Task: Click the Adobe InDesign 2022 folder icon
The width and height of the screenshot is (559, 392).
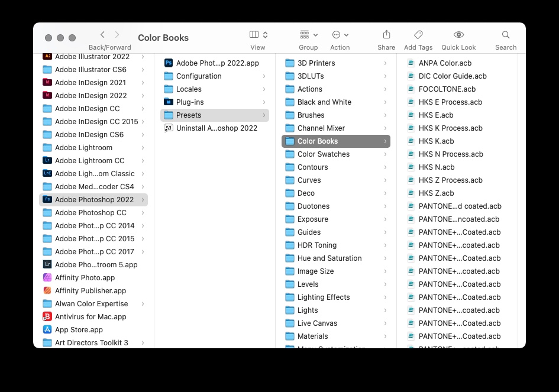Action: (x=47, y=96)
